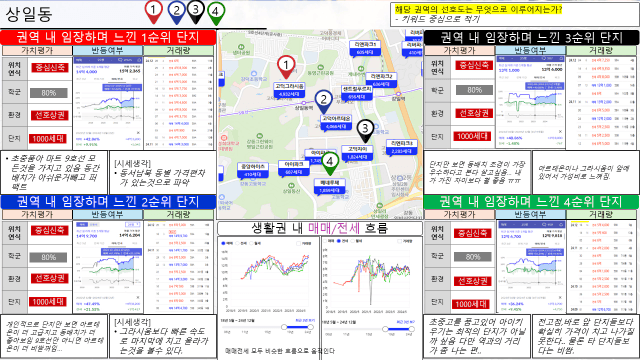
Task: Open the 고덕자이 1,824세대 map marker
Action: tap(357, 153)
